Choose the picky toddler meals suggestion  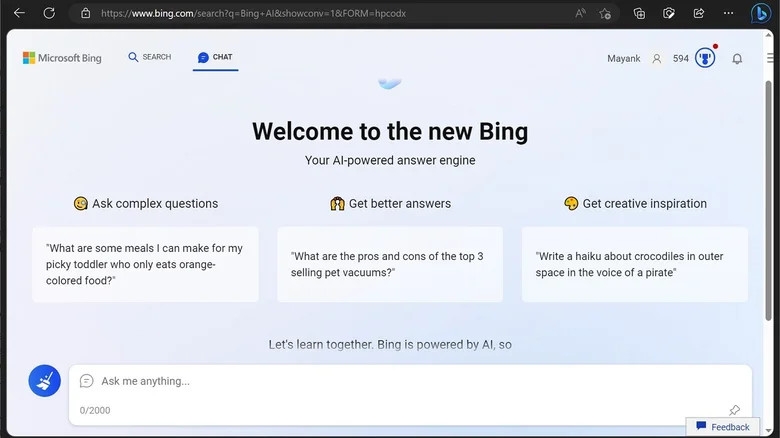[x=145, y=264]
